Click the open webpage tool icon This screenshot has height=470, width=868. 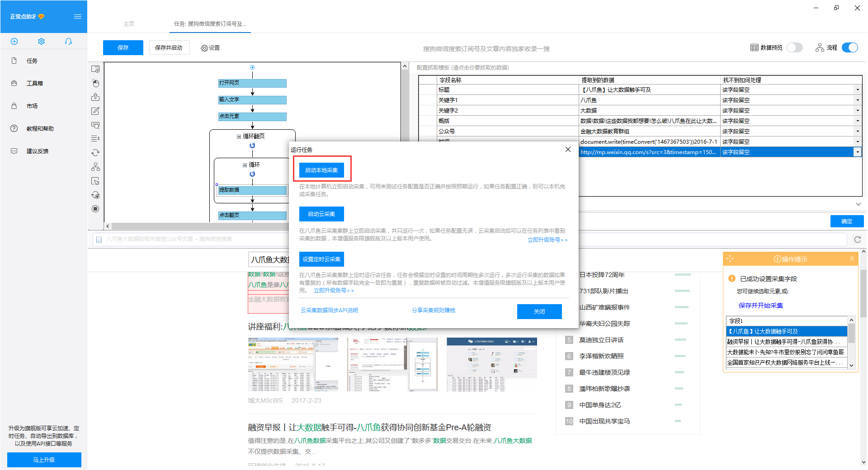click(95, 69)
